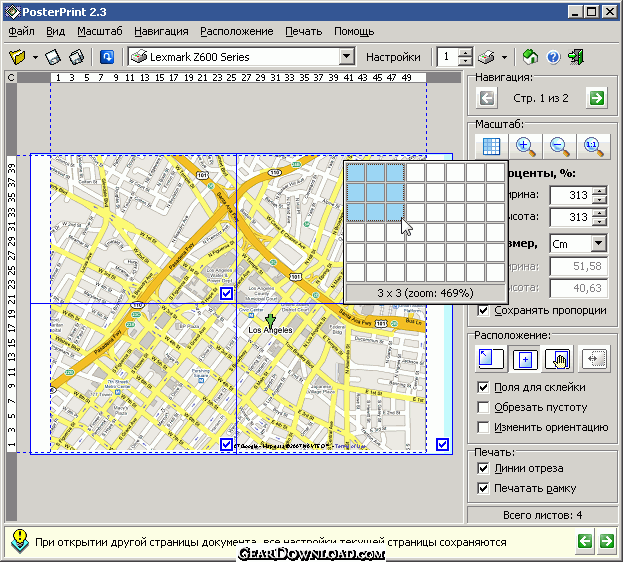Select the top-left alignment layout icon
Screen dimensions: 623x562
coord(491,359)
